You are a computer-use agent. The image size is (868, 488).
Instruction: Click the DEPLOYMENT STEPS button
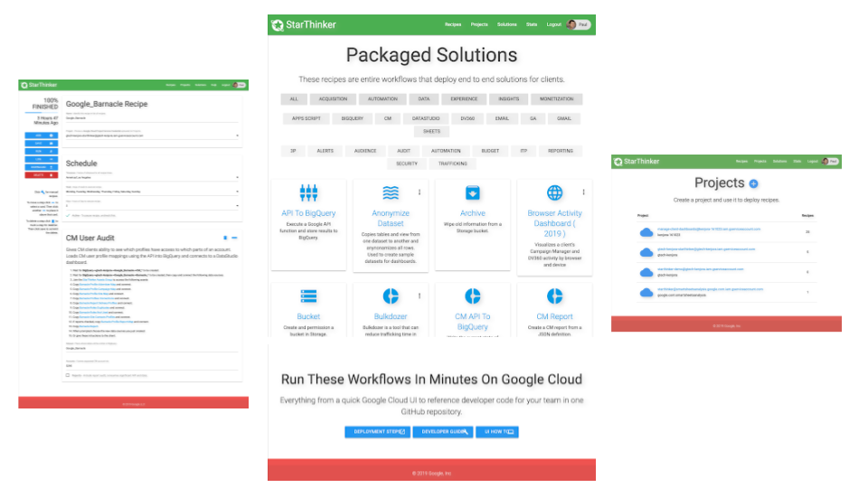377,432
